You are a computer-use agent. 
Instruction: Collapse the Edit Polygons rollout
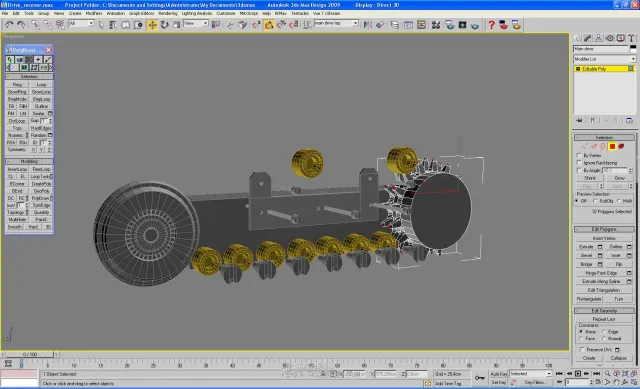tap(604, 229)
